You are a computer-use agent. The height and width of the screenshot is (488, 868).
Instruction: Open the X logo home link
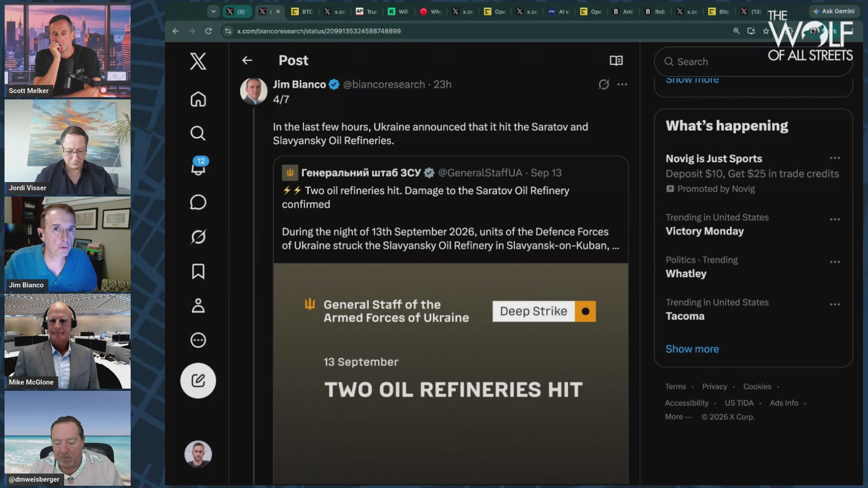click(198, 61)
